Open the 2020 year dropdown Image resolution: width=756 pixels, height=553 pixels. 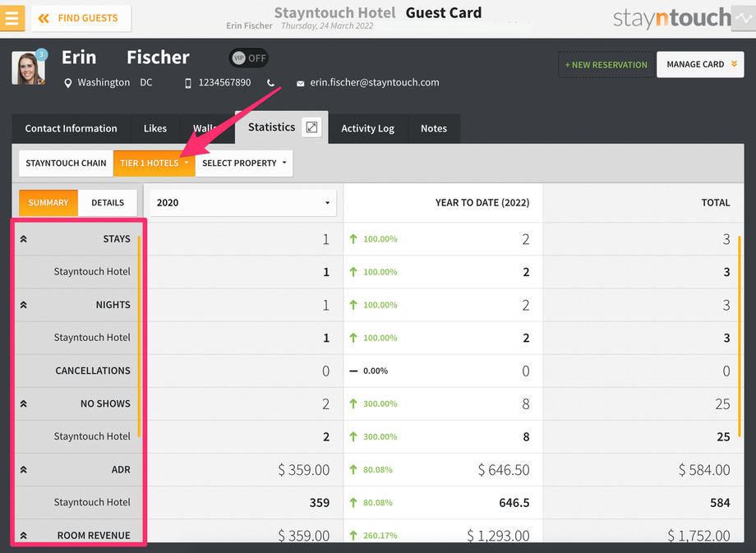[243, 202]
